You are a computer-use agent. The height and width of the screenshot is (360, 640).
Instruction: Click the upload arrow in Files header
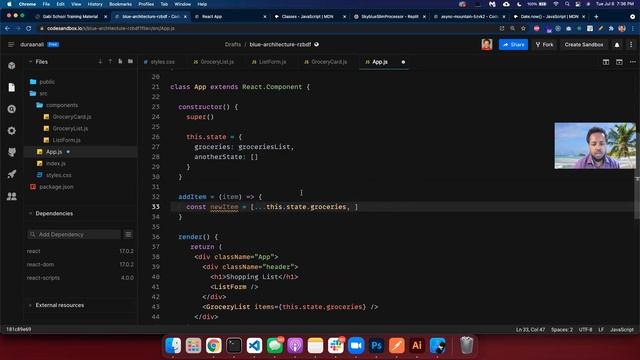[x=110, y=62]
